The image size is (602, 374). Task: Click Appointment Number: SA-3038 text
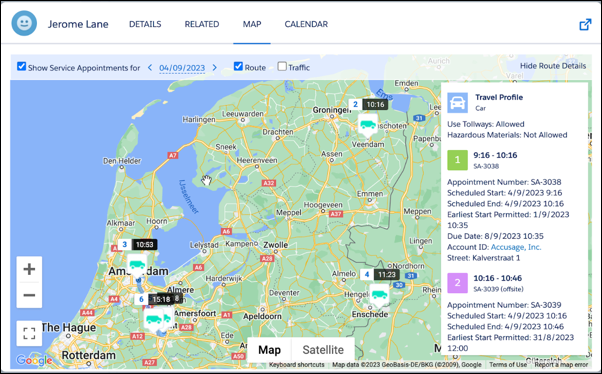coord(504,182)
